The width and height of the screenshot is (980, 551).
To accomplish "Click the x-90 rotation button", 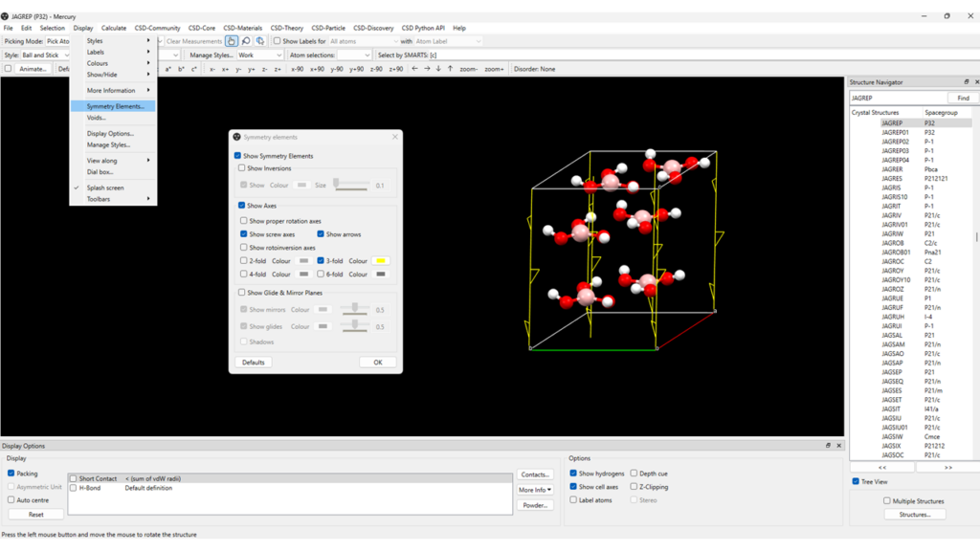I will [298, 69].
